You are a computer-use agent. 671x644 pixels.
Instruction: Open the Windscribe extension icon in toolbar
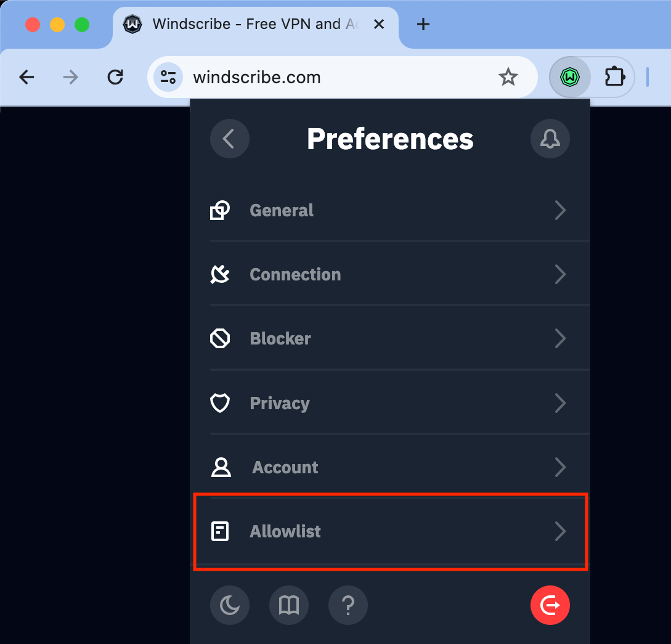[x=569, y=77]
